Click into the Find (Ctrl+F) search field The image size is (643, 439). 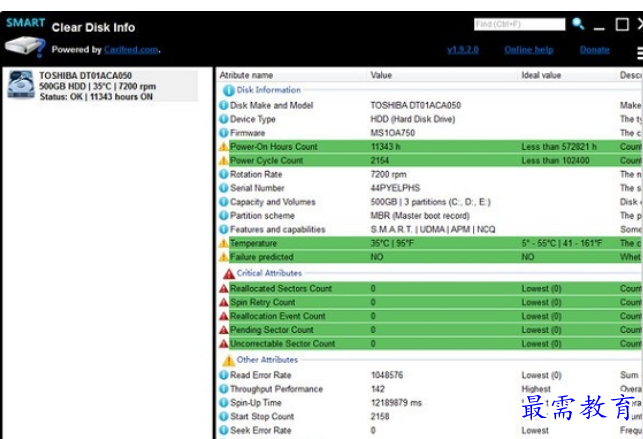[520, 24]
